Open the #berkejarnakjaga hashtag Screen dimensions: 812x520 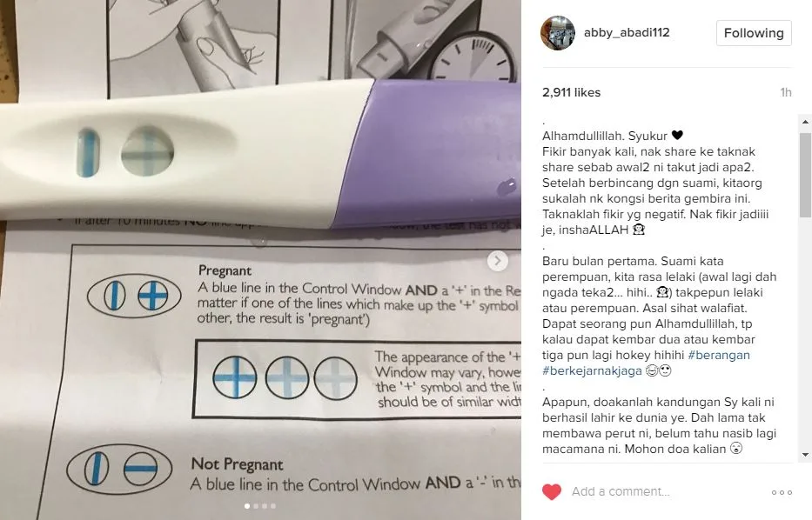(x=592, y=371)
